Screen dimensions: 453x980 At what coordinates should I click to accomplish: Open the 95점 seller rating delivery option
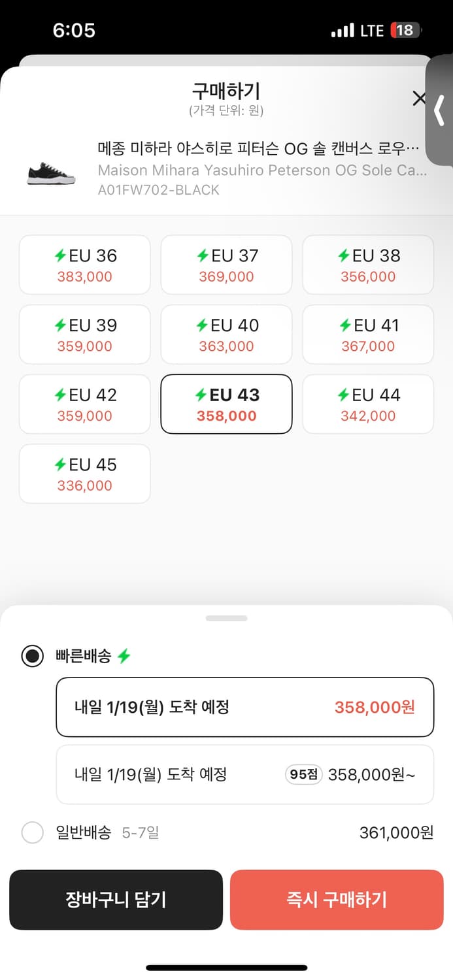click(244, 774)
